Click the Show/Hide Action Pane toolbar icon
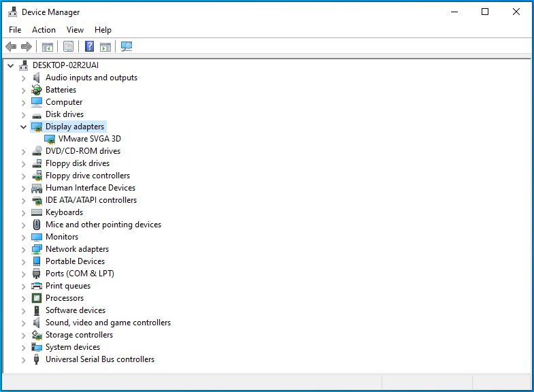This screenshot has width=534, height=392. coord(105,47)
